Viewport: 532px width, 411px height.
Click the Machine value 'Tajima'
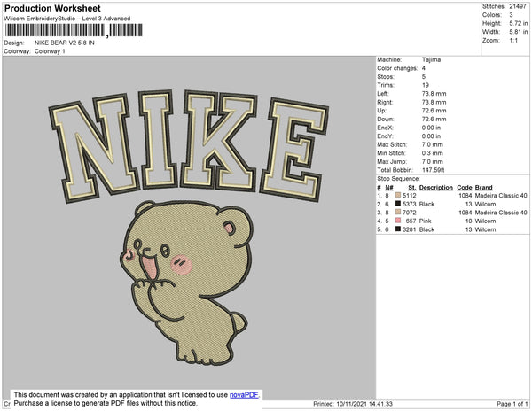[431, 59]
